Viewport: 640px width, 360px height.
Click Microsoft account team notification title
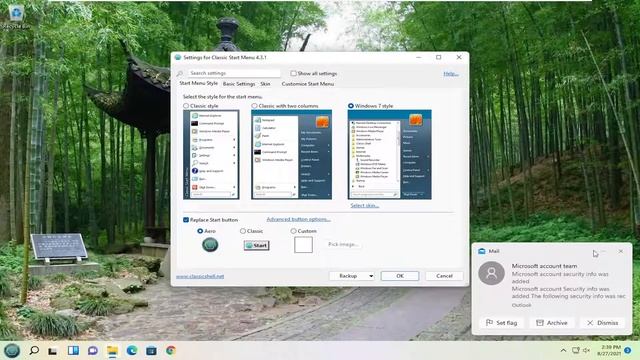[544, 266]
